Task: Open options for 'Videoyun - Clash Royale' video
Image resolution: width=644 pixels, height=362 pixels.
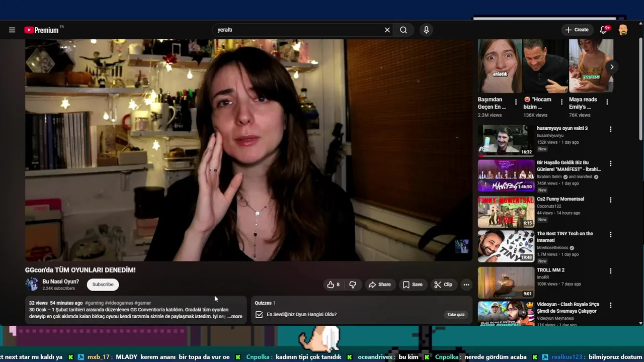Action: [611, 306]
